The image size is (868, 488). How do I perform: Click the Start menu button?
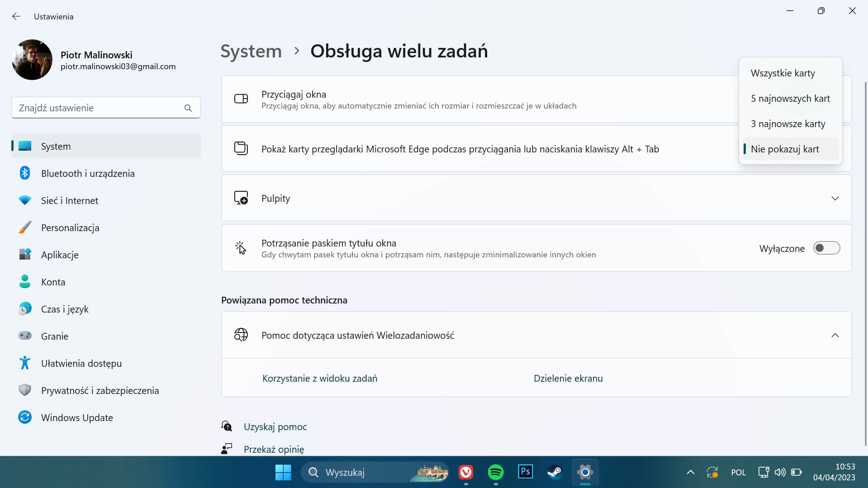pyautogui.click(x=283, y=472)
